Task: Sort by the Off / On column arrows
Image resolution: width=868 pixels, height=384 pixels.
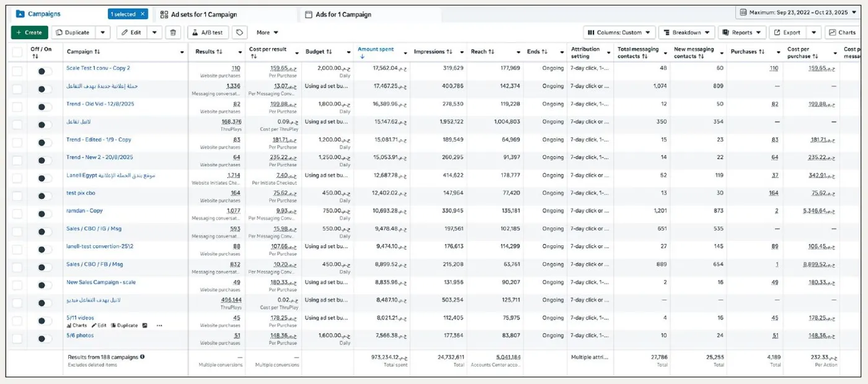Action: pos(35,56)
